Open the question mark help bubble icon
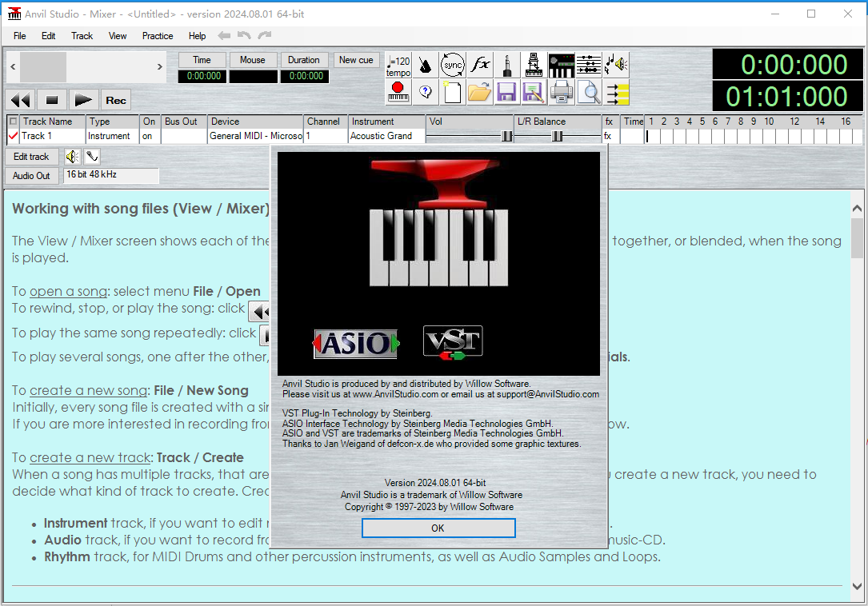Image resolution: width=868 pixels, height=606 pixels. point(425,92)
